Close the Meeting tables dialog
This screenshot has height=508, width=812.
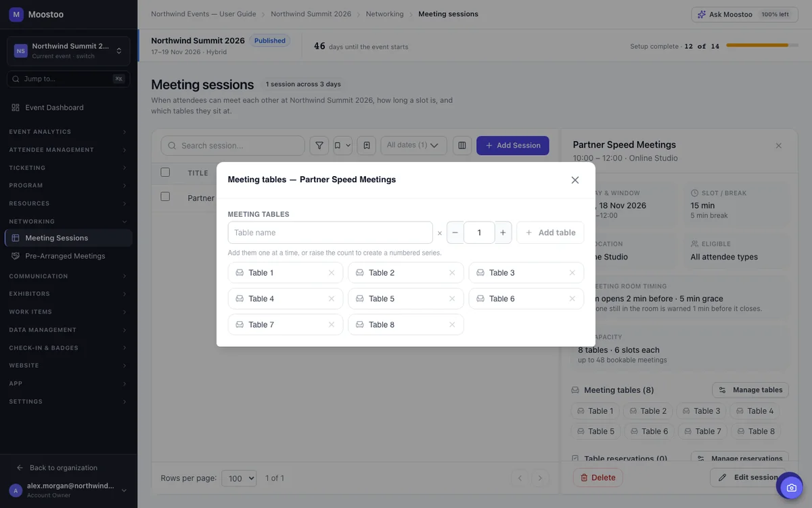point(575,180)
